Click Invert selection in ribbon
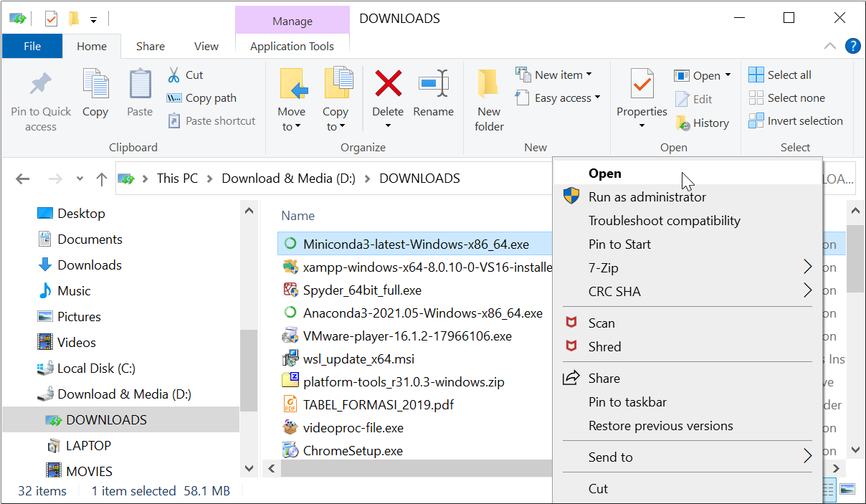Viewport: 866px width, 504px height. coord(796,120)
